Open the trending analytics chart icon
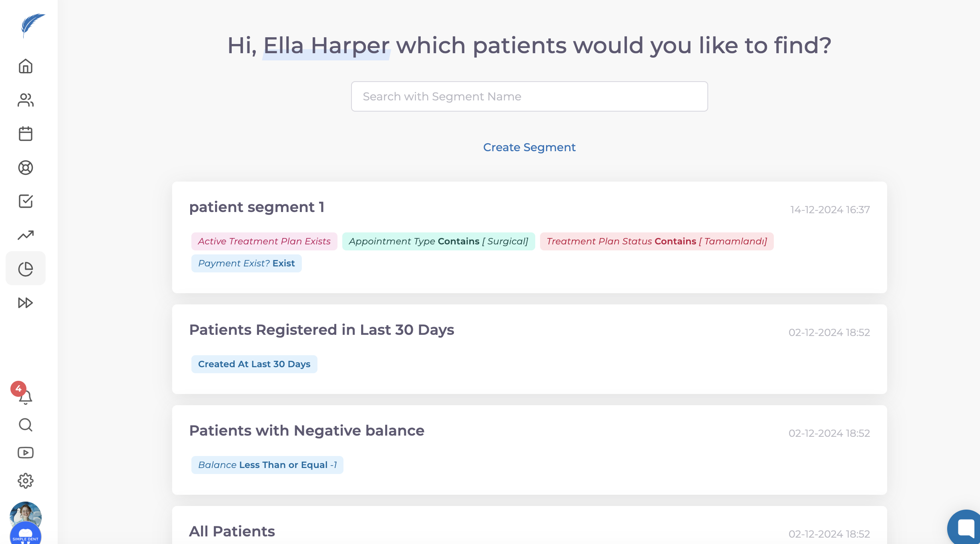This screenshot has width=980, height=544. pos(26,235)
